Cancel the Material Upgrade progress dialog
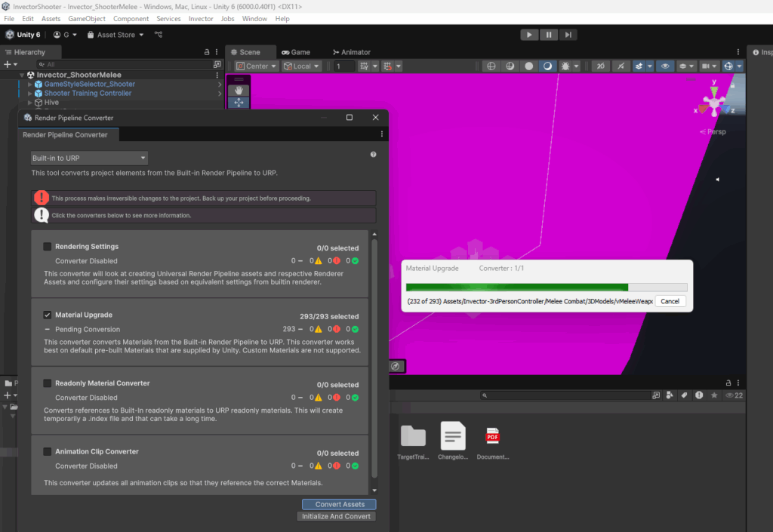The width and height of the screenshot is (773, 532). [670, 301]
